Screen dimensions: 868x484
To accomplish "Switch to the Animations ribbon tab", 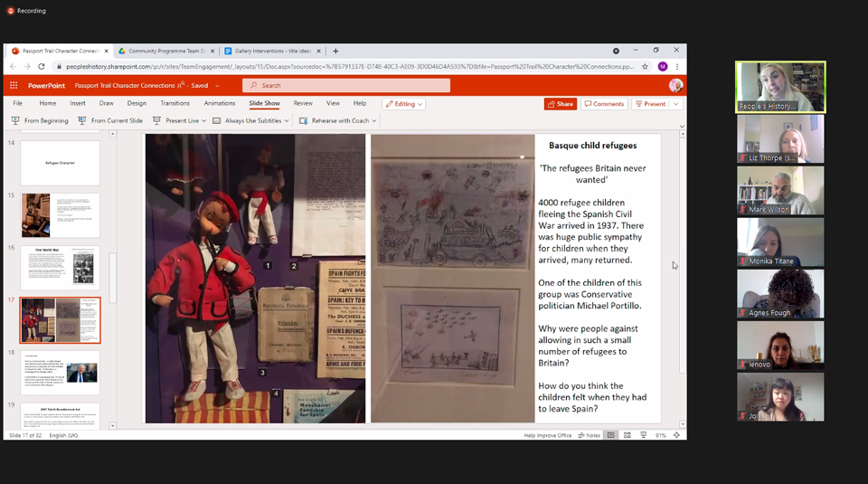I will pyautogui.click(x=219, y=103).
